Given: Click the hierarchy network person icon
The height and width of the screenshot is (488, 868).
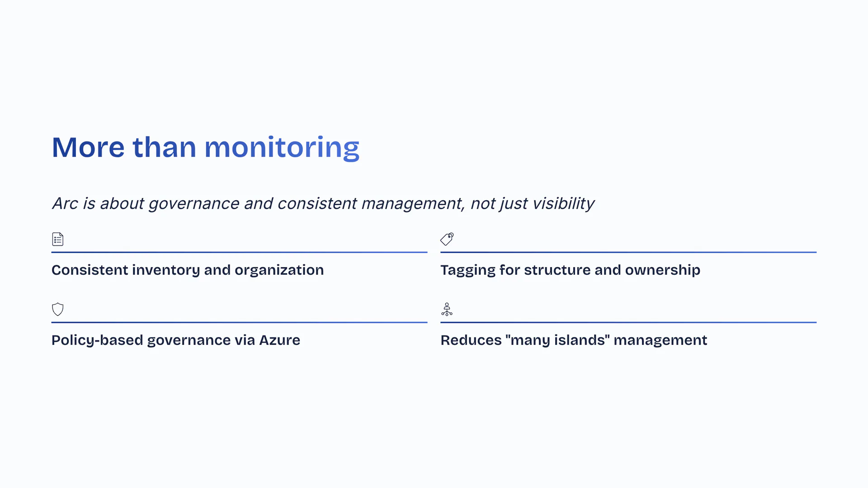Looking at the screenshot, I should coord(447,310).
